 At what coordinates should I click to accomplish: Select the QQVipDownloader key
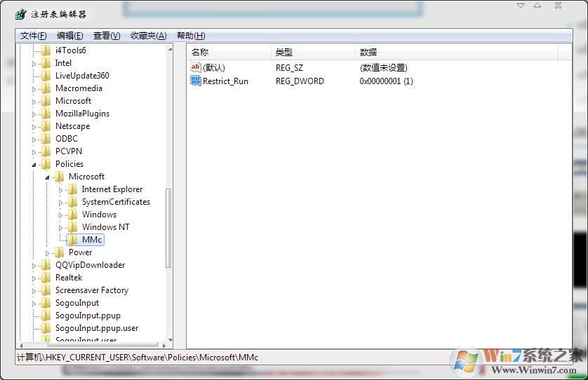90,265
